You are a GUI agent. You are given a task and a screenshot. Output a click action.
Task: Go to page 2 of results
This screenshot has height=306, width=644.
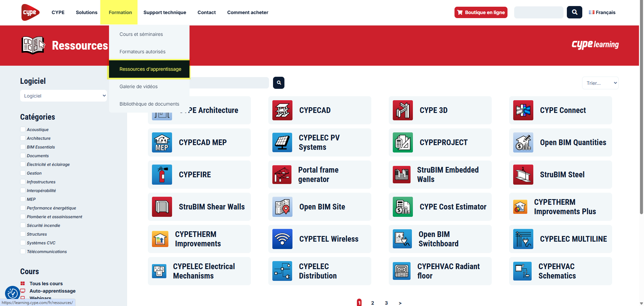373,303
